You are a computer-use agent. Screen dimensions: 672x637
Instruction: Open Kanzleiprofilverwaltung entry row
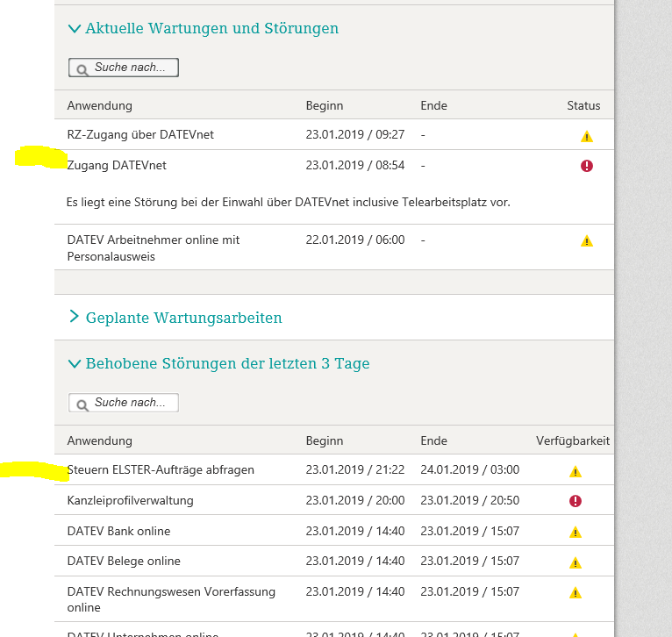click(x=130, y=501)
